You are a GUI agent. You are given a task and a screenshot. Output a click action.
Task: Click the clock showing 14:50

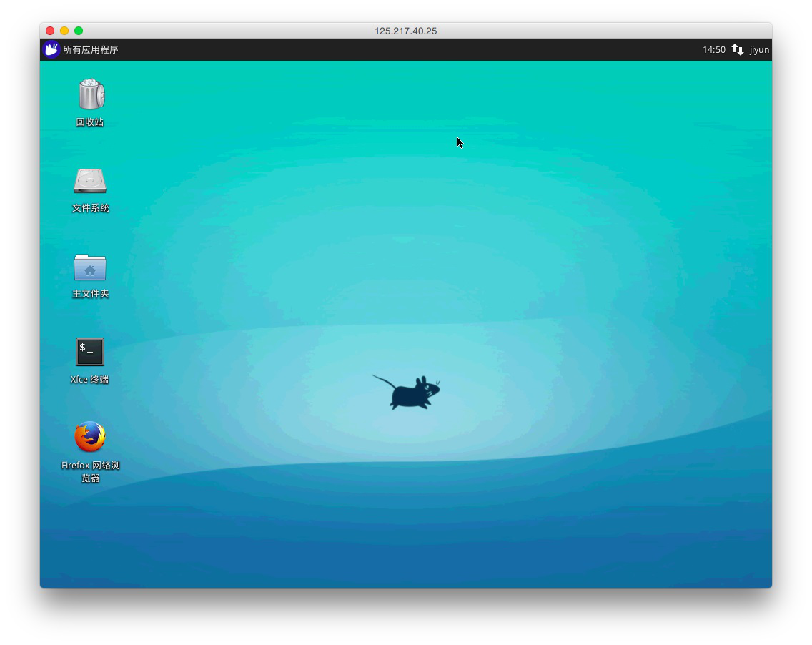[x=713, y=49]
